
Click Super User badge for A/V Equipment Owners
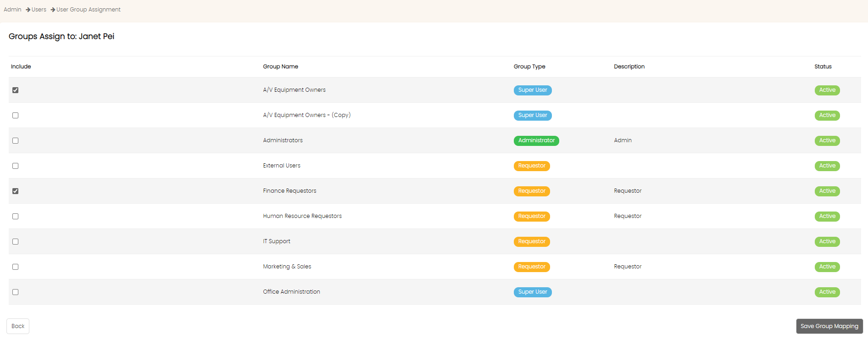[533, 90]
